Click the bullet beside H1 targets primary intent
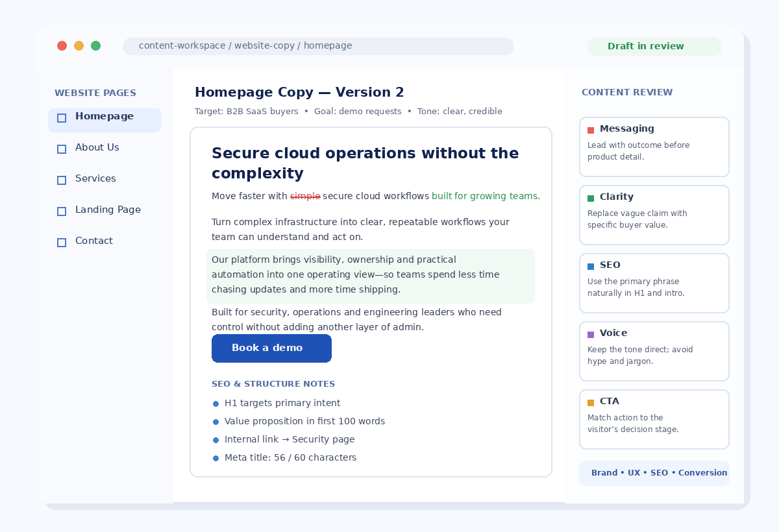 pyautogui.click(x=216, y=404)
